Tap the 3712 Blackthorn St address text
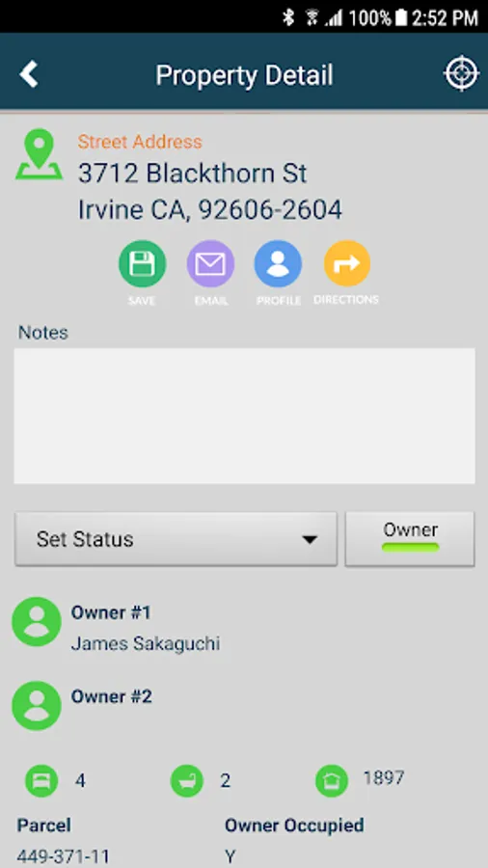 [x=193, y=174]
